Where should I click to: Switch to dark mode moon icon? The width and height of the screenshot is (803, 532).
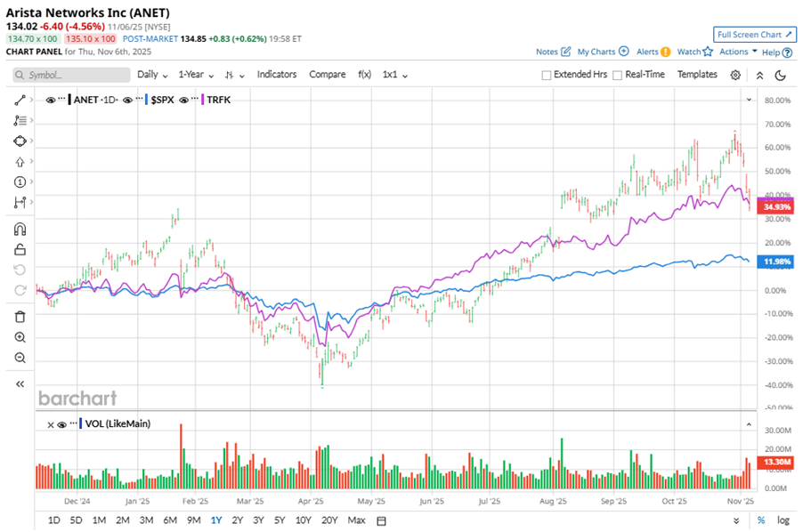(780, 75)
